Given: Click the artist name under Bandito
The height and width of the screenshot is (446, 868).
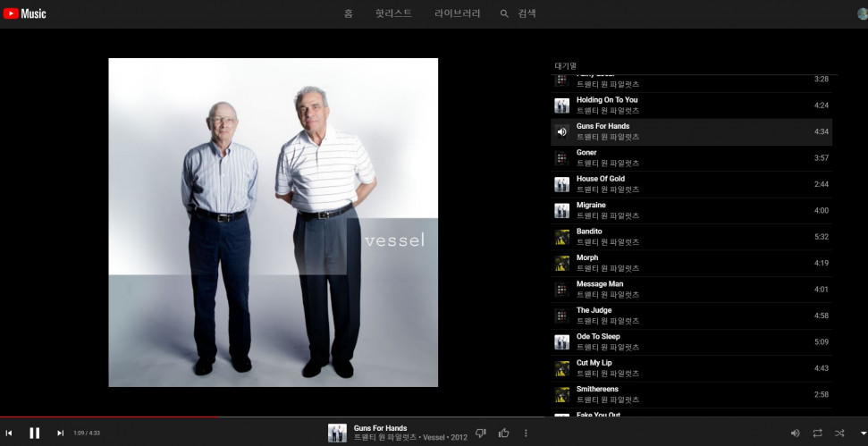Looking at the screenshot, I should coord(608,242).
